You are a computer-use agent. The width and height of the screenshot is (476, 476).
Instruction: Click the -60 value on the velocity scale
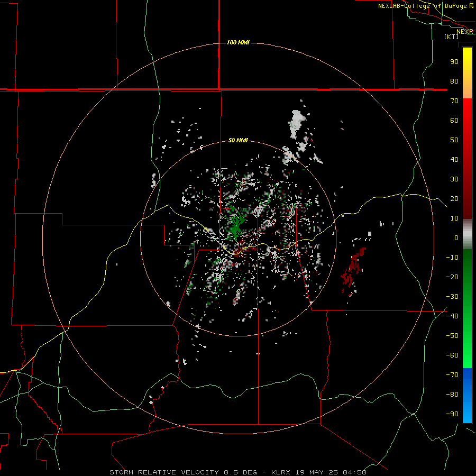[x=452, y=355]
